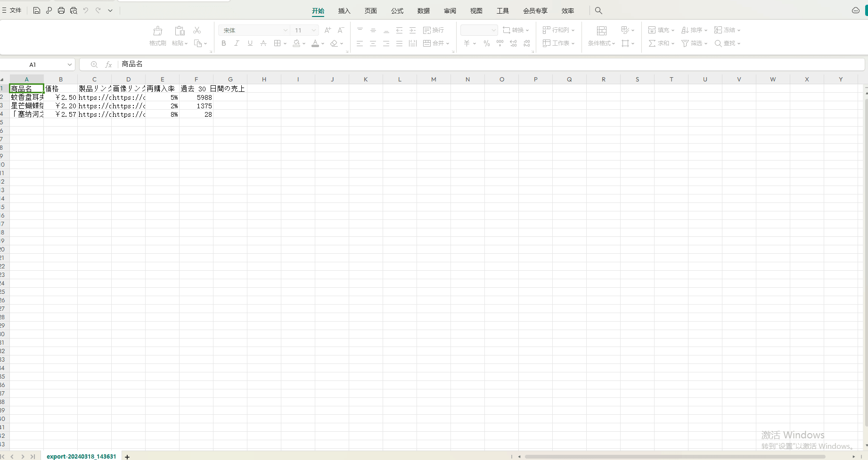Toggle Wrap Text (换行)

(434, 30)
